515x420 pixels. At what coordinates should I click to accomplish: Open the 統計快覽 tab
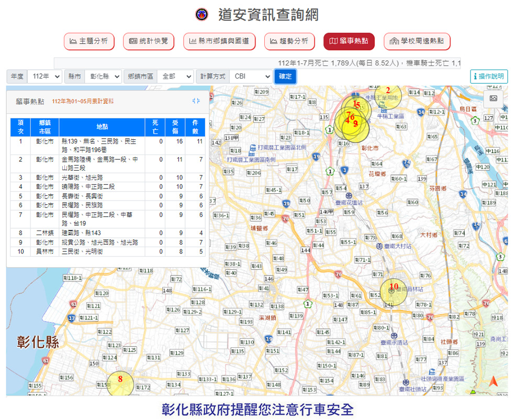point(148,41)
